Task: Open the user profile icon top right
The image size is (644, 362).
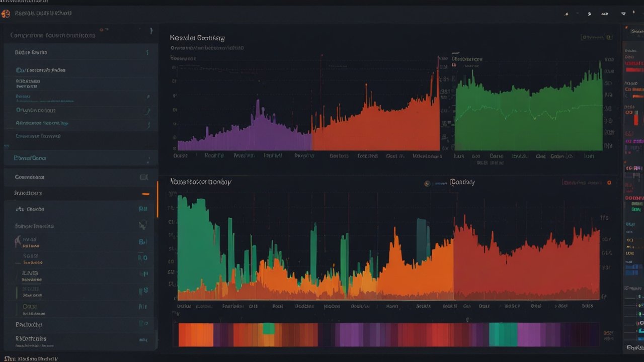Action: 590,14
